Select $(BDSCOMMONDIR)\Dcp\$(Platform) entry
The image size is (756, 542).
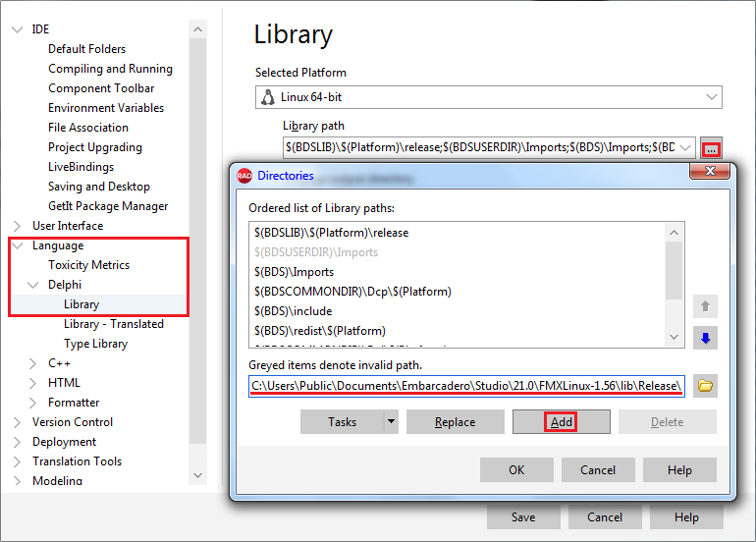tap(352, 292)
